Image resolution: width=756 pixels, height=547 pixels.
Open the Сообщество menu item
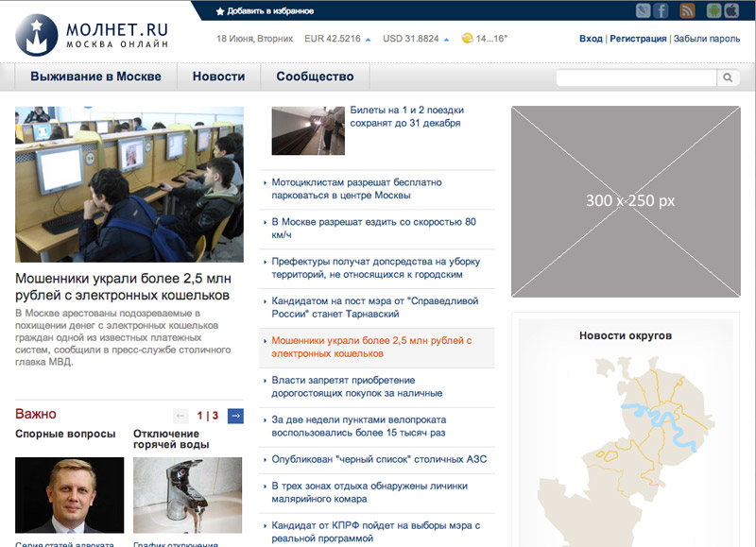point(315,77)
